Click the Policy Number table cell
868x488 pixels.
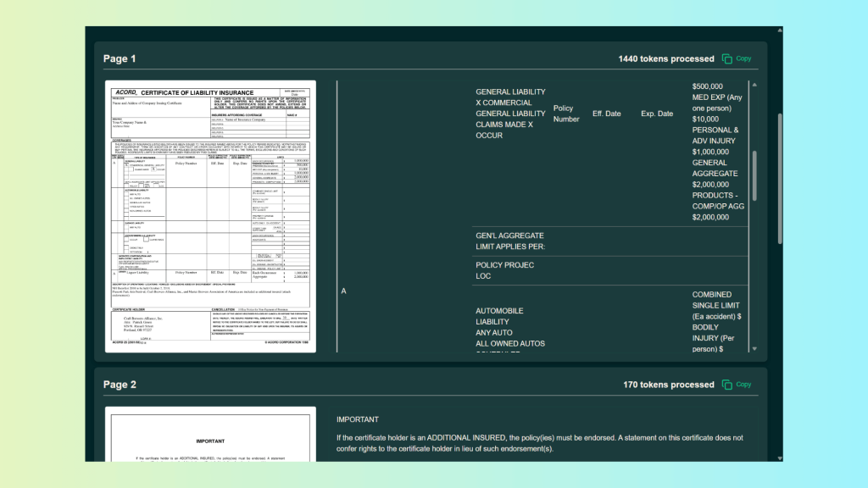(566, 114)
